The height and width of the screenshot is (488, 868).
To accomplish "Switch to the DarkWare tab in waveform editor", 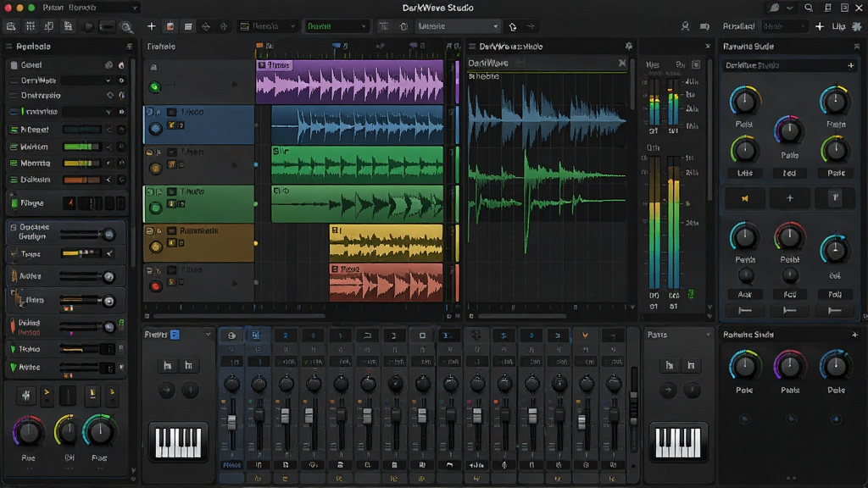I will tap(488, 63).
